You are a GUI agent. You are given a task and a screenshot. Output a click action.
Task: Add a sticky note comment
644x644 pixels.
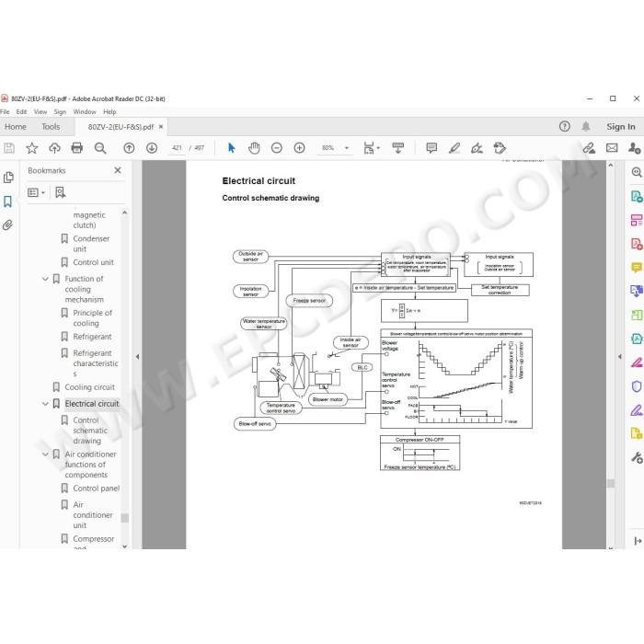tap(431, 148)
